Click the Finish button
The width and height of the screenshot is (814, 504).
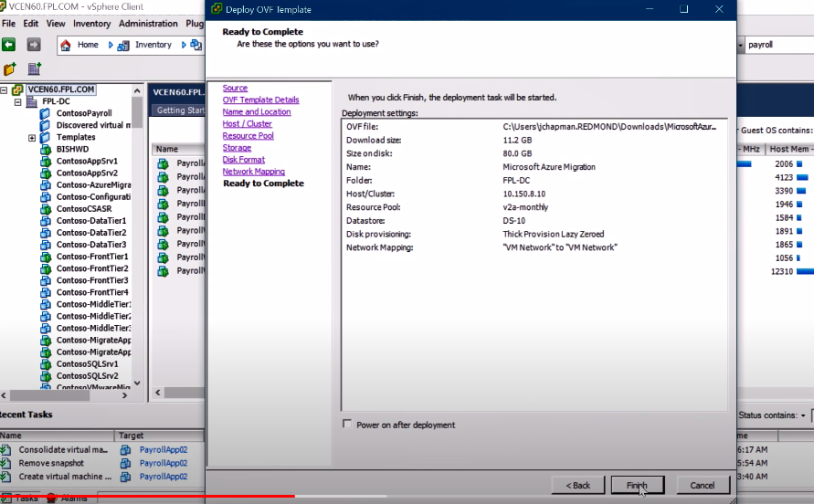[x=638, y=486]
